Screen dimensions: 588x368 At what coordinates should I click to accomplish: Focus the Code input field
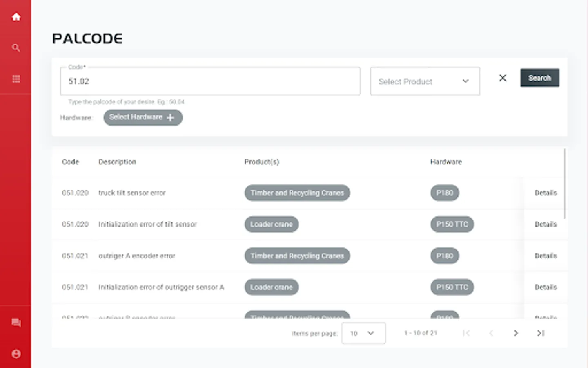pyautogui.click(x=210, y=81)
